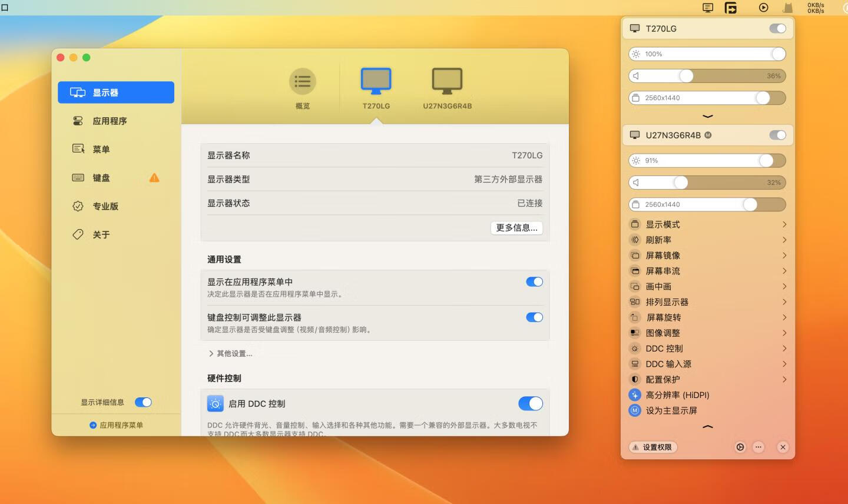The width and height of the screenshot is (848, 504).
Task: Adjust the U27N3G6R4B 2560x1440 resolution slider
Action: tap(707, 204)
